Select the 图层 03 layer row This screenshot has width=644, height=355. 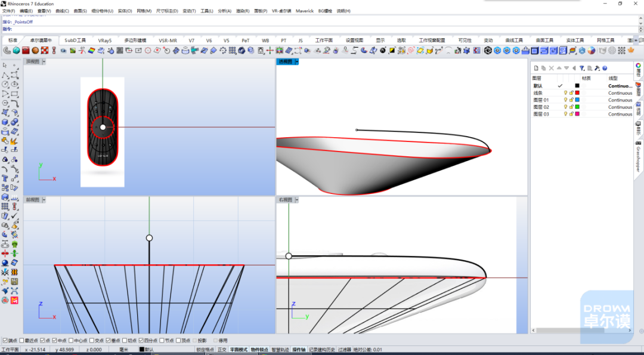coord(583,114)
